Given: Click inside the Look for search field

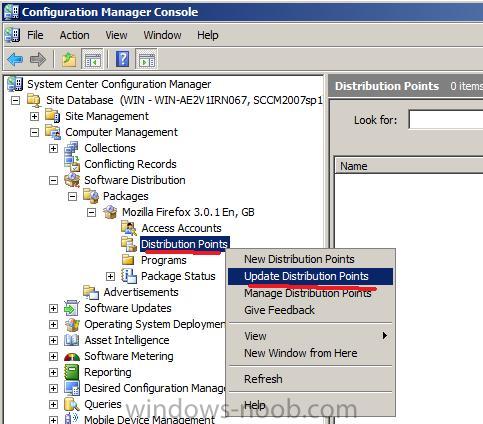Looking at the screenshot, I should click(446, 120).
